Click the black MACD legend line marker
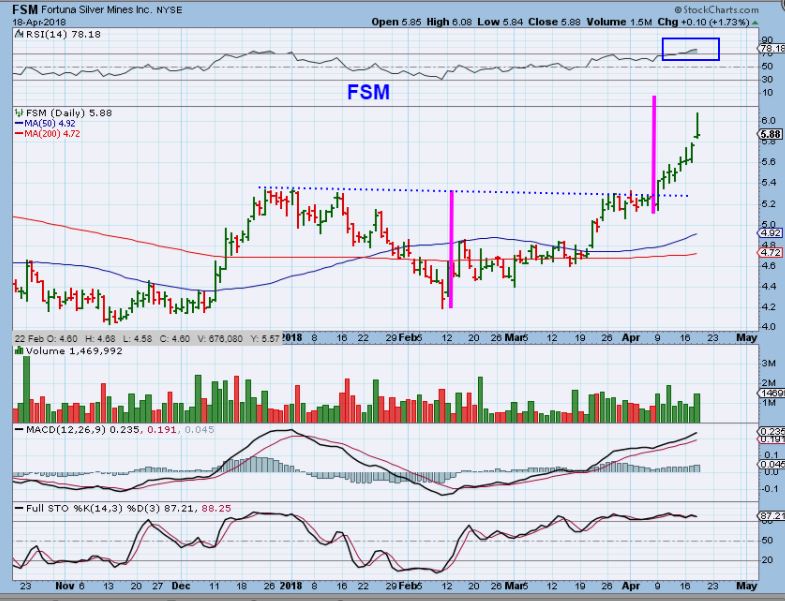785x601 pixels. (x=19, y=429)
